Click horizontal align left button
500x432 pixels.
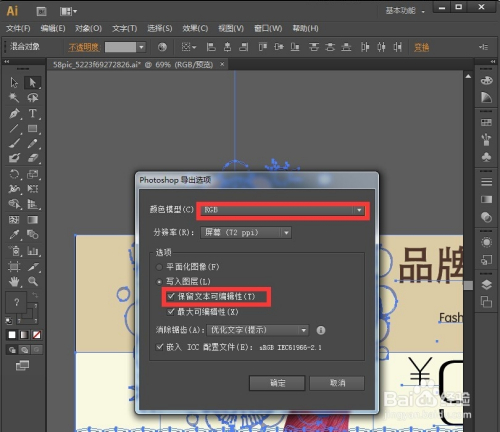211,47
